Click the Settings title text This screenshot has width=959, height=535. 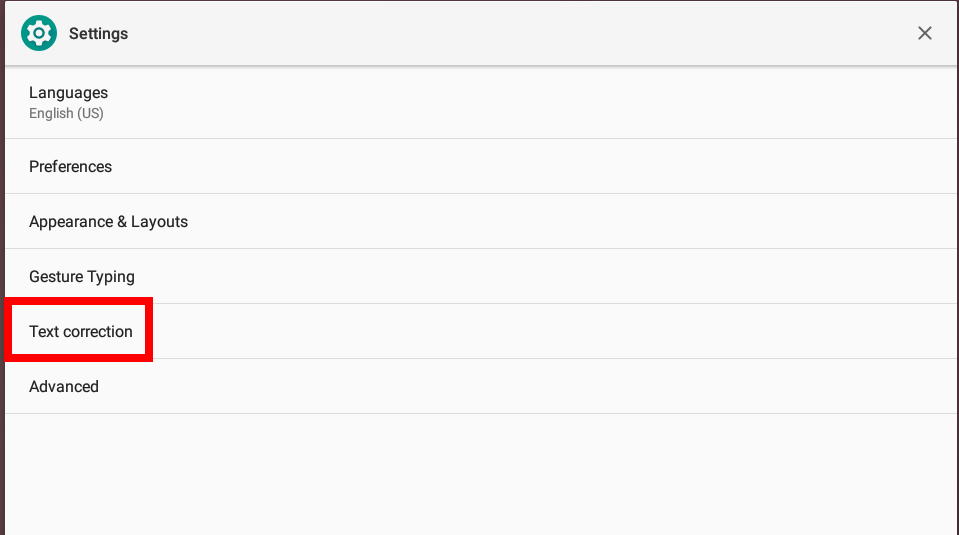click(x=98, y=34)
